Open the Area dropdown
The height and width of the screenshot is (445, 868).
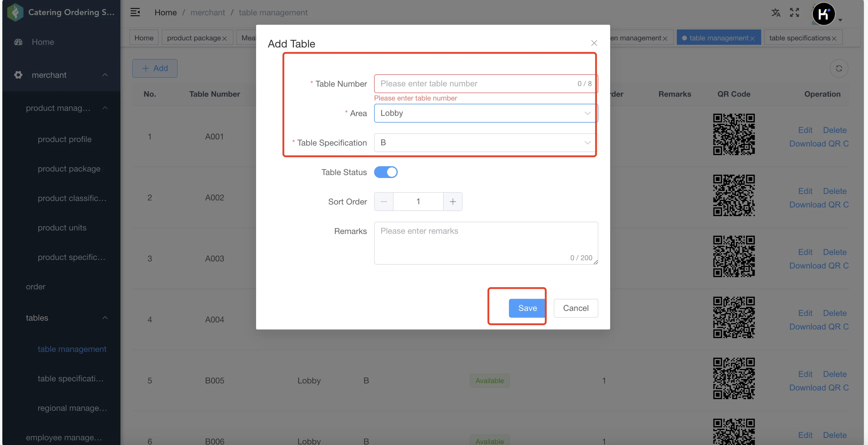pyautogui.click(x=486, y=113)
